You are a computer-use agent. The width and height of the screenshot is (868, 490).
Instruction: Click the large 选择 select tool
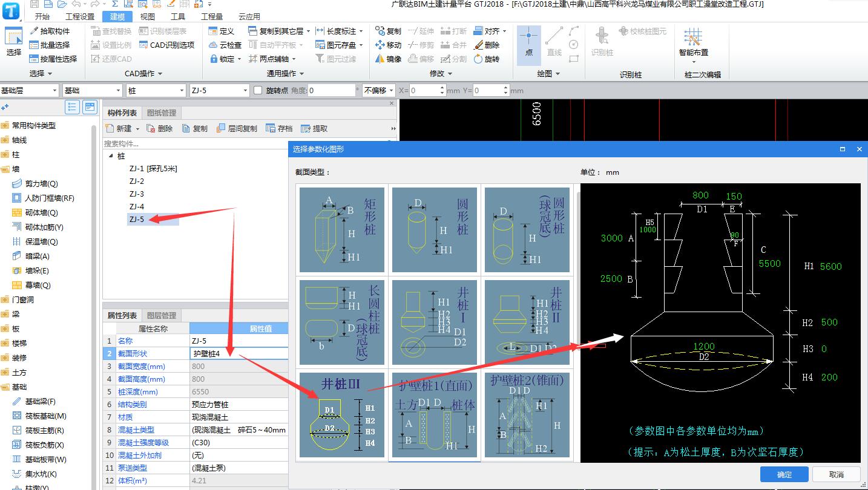[x=14, y=42]
